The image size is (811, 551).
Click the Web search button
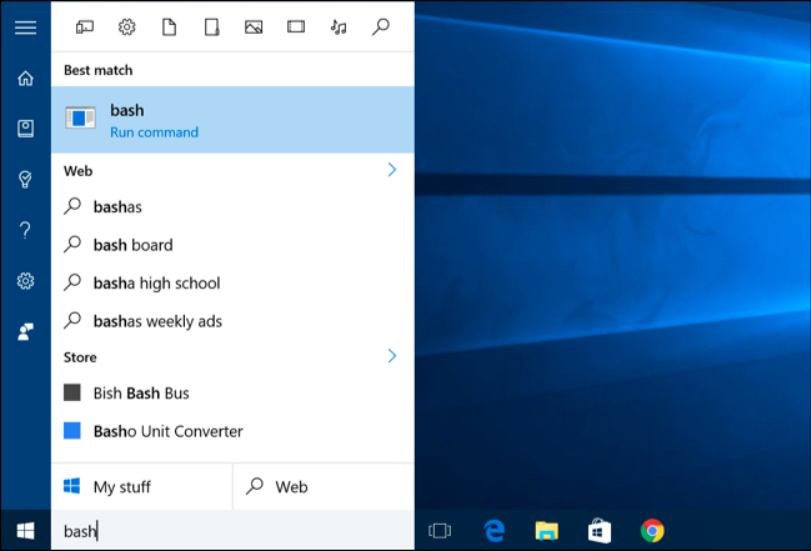point(324,487)
